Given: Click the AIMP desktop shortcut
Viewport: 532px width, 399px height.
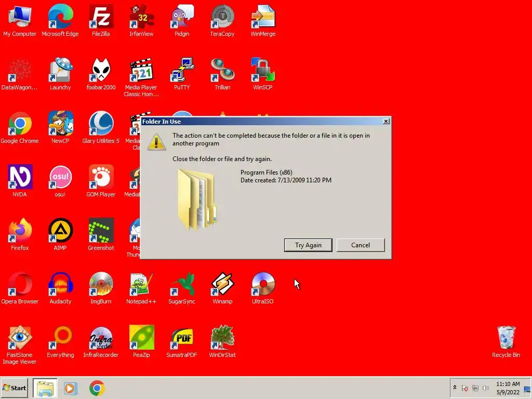Looking at the screenshot, I should (60, 235).
